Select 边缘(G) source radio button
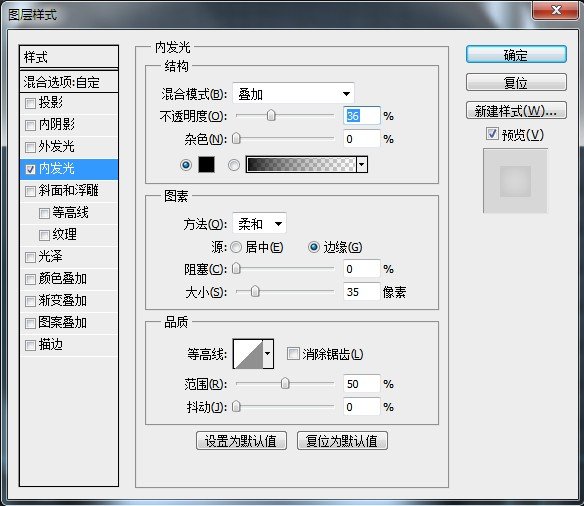Image resolution: width=584 pixels, height=506 pixels. click(314, 247)
